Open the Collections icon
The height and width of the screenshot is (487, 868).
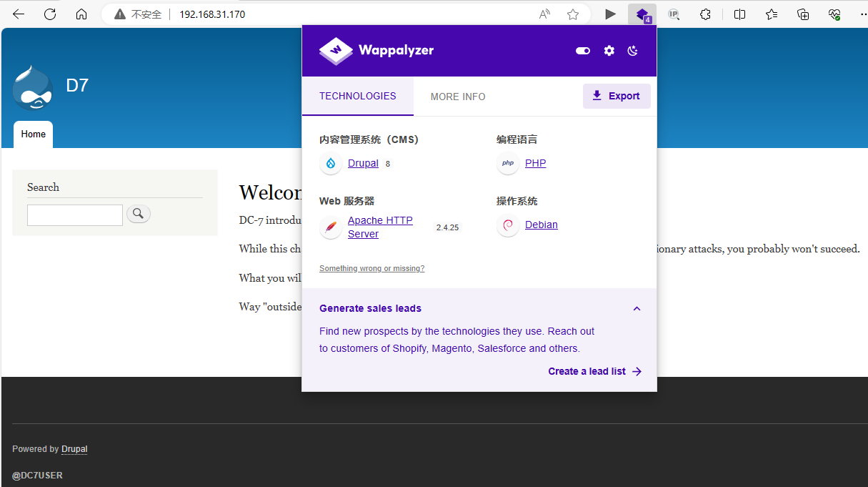click(803, 14)
